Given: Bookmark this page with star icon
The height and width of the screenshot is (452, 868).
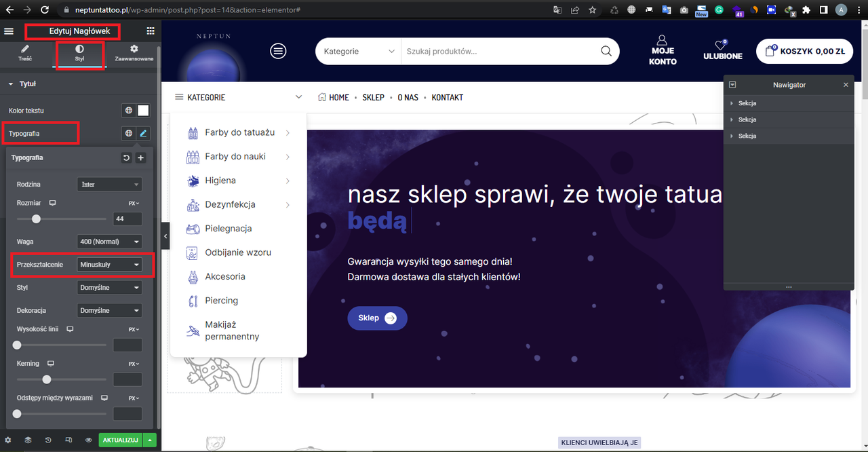Looking at the screenshot, I should (x=593, y=10).
